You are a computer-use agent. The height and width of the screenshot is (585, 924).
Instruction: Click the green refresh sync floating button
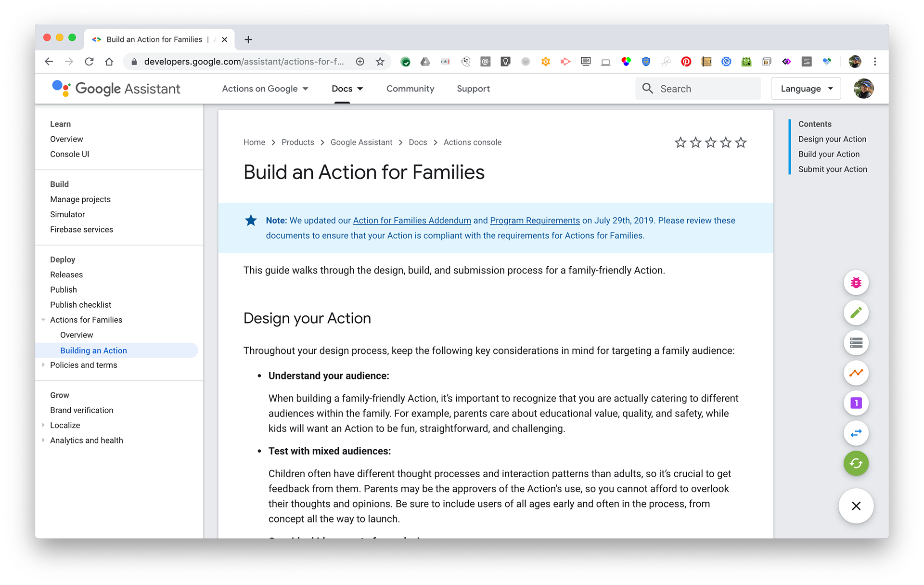coord(856,463)
